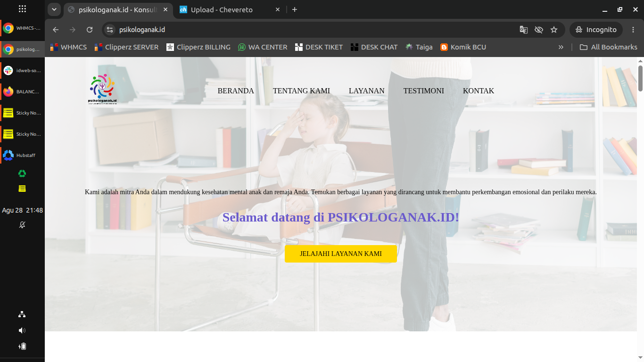Go forward in browser history
644x362 pixels.
tap(73, 30)
